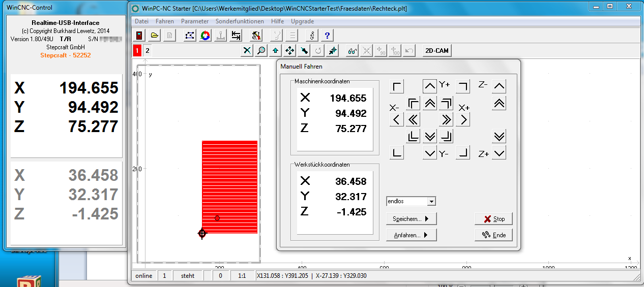Open the Hilfe menu
This screenshot has width=644, height=287.
[x=278, y=21]
